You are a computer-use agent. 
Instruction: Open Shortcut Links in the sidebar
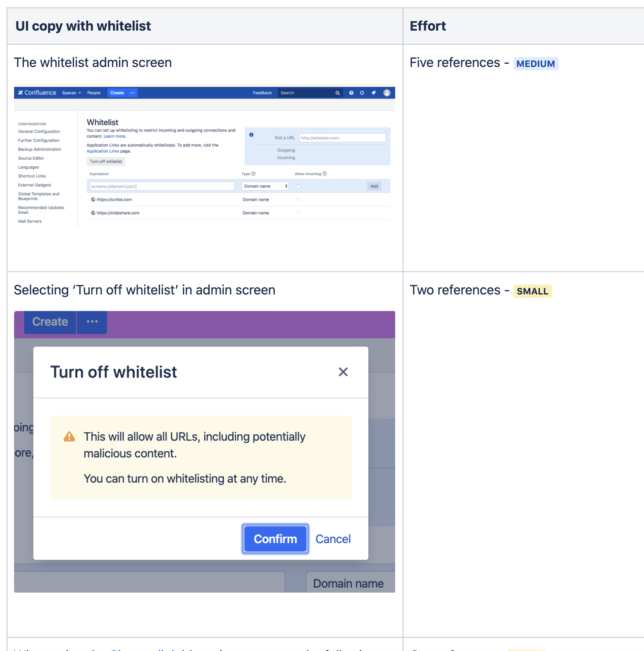tap(32, 176)
